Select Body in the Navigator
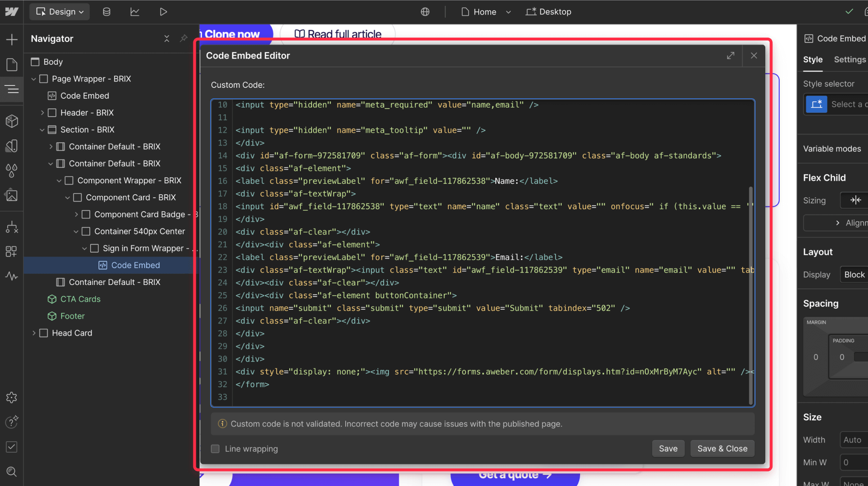The image size is (868, 486). click(53, 62)
